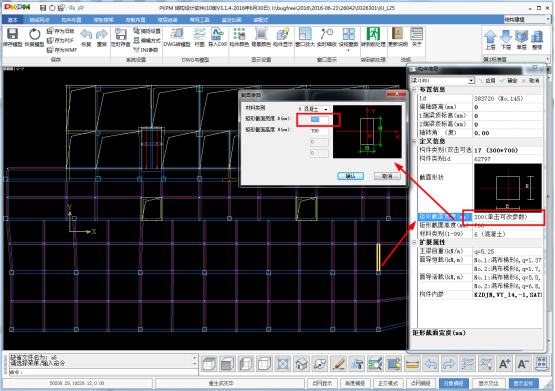The image size is (555, 391).
Task: Export the model with 存为WMF
Action: pyautogui.click(x=62, y=50)
